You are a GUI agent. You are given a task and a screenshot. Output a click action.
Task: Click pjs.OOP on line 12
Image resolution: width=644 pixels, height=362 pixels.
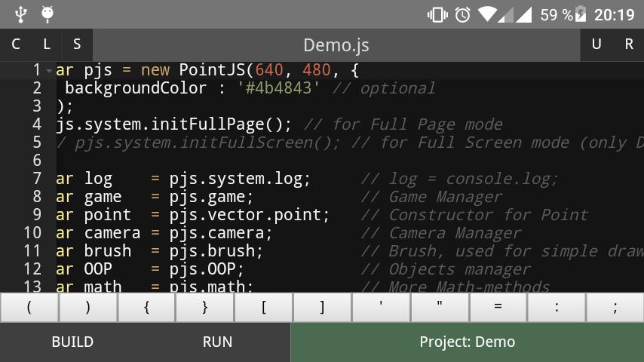pos(203,269)
